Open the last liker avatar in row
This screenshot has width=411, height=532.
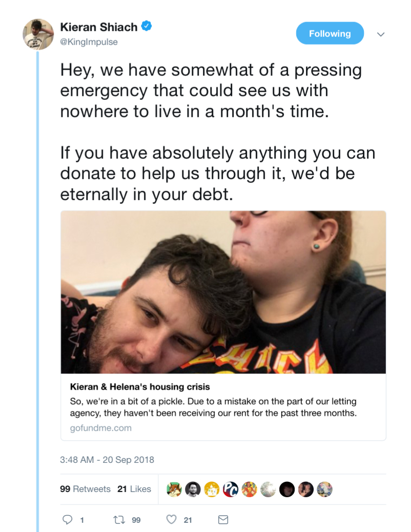point(324,490)
